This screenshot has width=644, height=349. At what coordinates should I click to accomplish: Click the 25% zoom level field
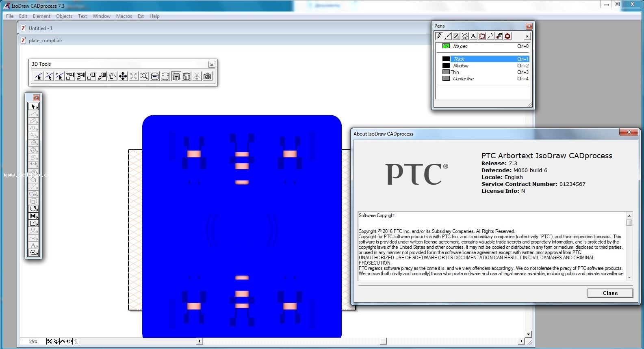tap(33, 342)
